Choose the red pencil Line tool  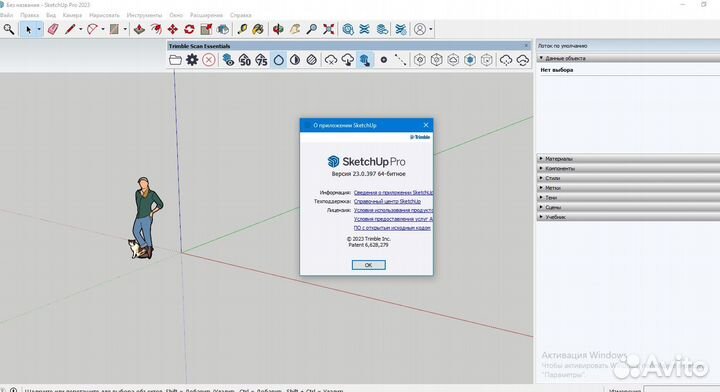click(x=70, y=29)
